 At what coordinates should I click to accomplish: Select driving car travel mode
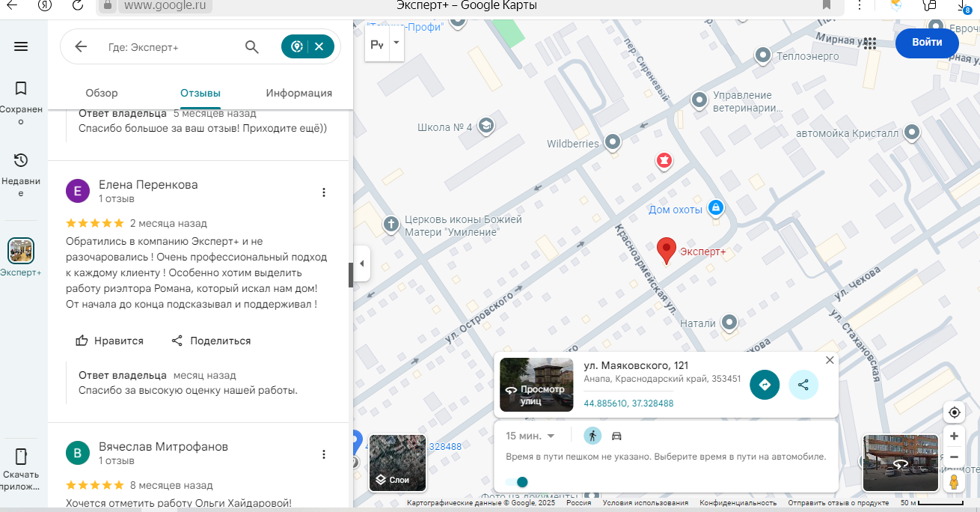click(617, 436)
